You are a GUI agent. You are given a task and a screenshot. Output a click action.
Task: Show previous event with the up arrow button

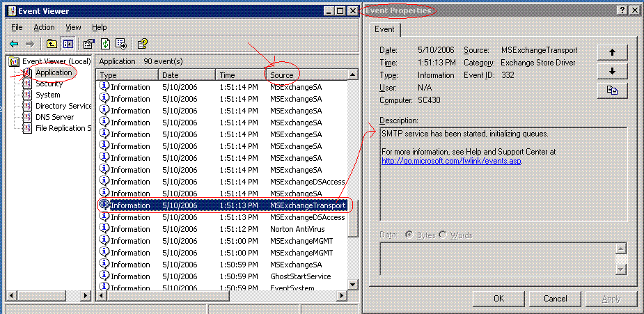[612, 52]
